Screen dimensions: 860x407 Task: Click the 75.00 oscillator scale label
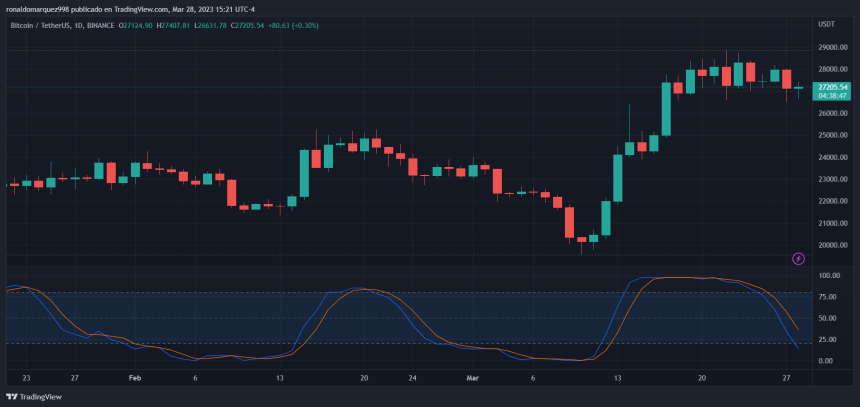[x=827, y=297]
